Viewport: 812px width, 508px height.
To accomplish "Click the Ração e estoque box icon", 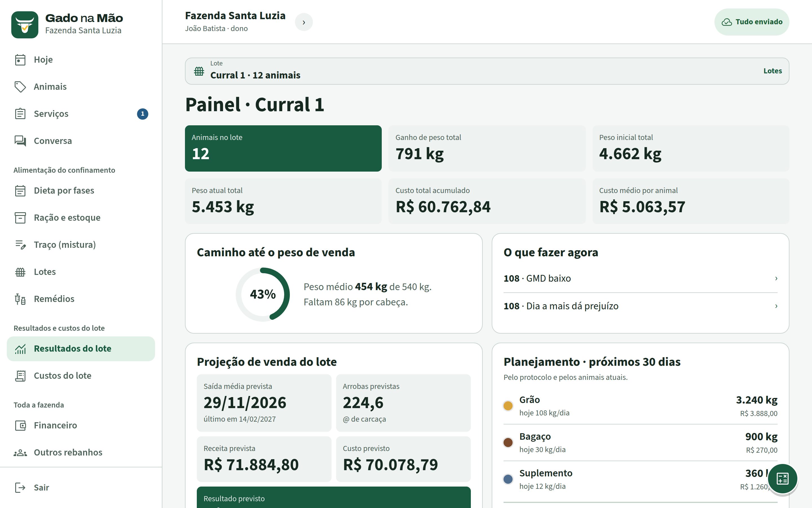I will [x=20, y=218].
